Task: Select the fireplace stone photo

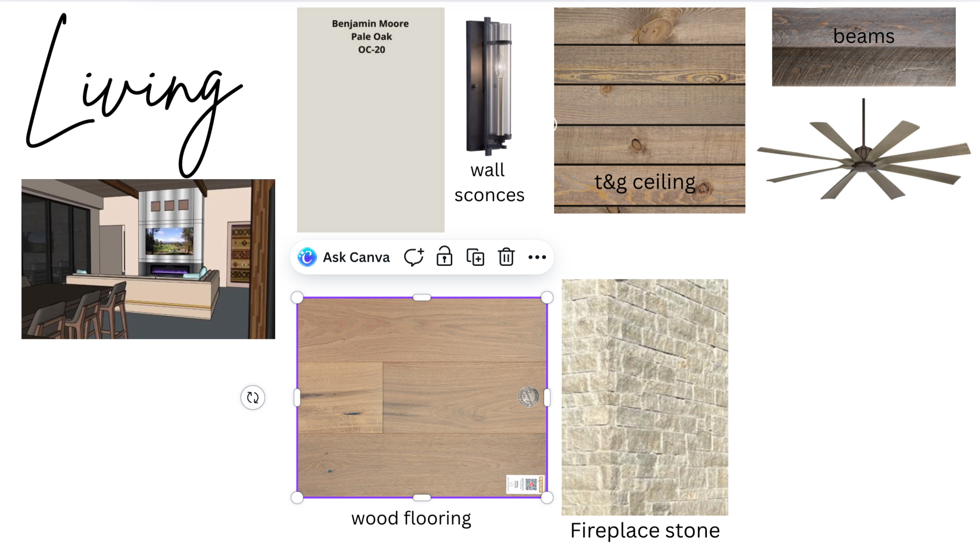Action: (645, 397)
